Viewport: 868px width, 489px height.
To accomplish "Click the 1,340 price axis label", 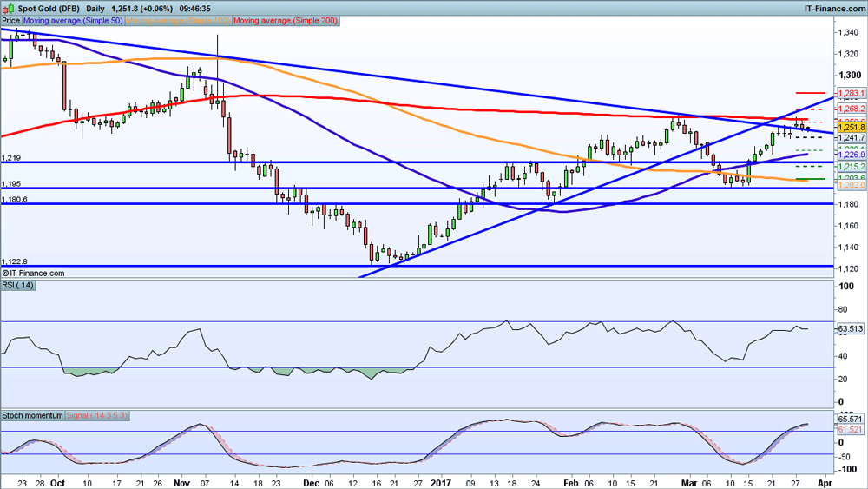I will pyautogui.click(x=849, y=33).
